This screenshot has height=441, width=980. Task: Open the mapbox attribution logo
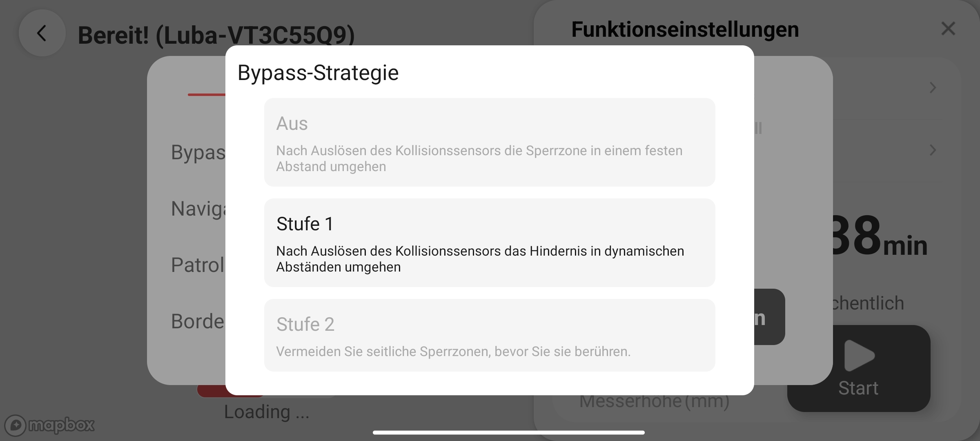[x=49, y=425]
